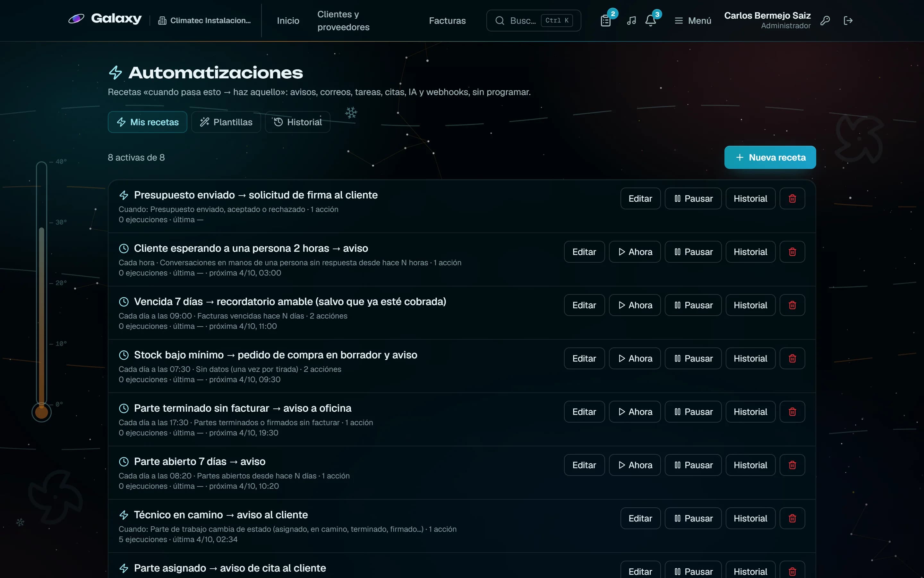Open the clipboard tasks icon with badge 2

click(605, 21)
